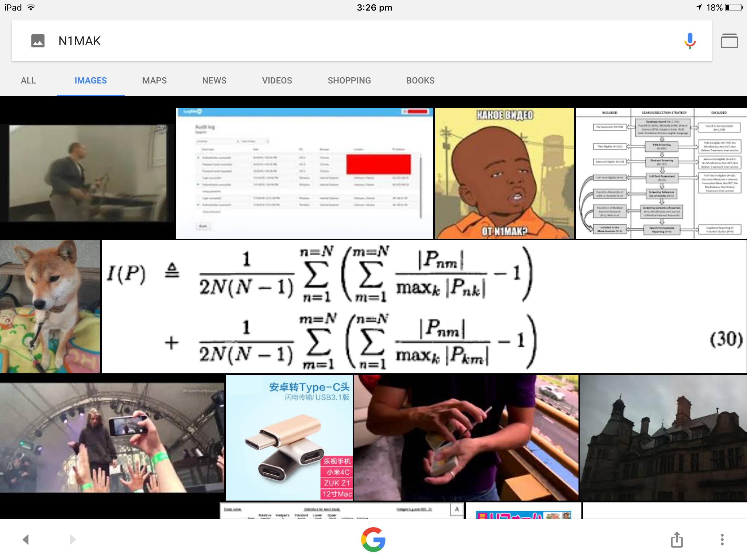Switch to the BOOKS tab
The height and width of the screenshot is (560, 747).
[x=420, y=81]
